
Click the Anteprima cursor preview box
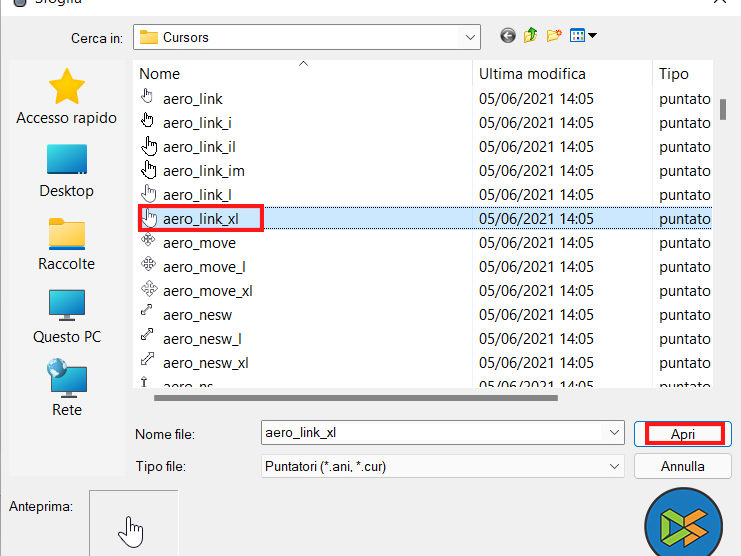tap(134, 523)
